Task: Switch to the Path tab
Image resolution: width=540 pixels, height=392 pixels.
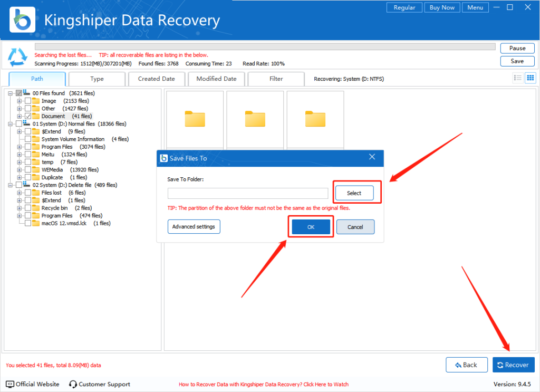Action: (37, 79)
